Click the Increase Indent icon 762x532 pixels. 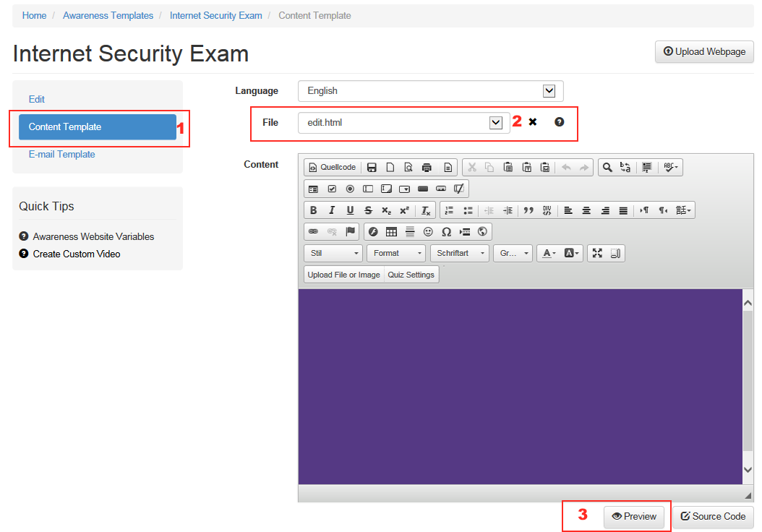(508, 210)
